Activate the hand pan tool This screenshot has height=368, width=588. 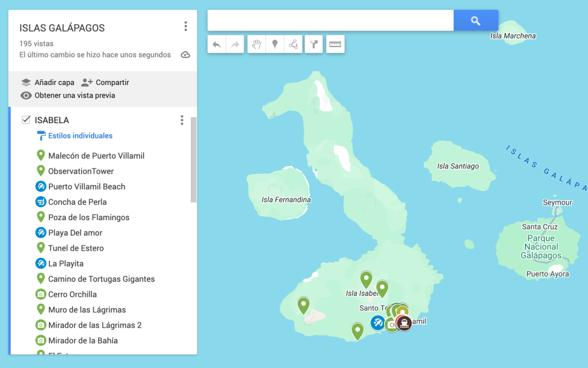click(256, 44)
